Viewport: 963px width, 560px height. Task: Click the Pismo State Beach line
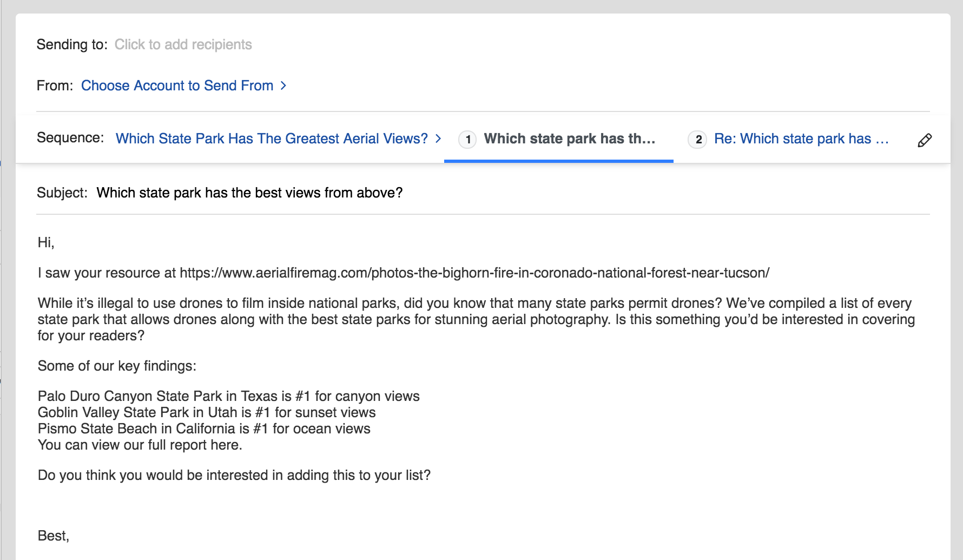click(x=204, y=429)
